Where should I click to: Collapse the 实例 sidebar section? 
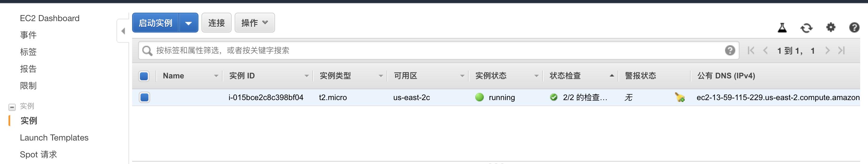[12, 107]
